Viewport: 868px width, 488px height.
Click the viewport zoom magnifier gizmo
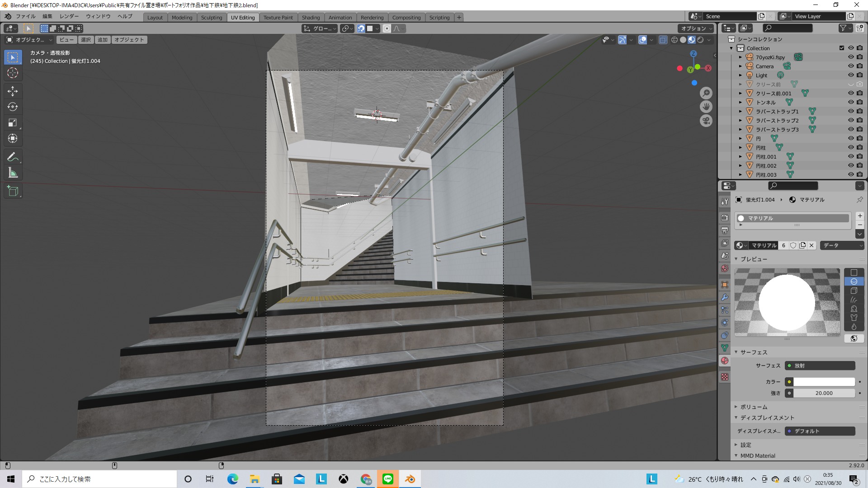coord(706,93)
